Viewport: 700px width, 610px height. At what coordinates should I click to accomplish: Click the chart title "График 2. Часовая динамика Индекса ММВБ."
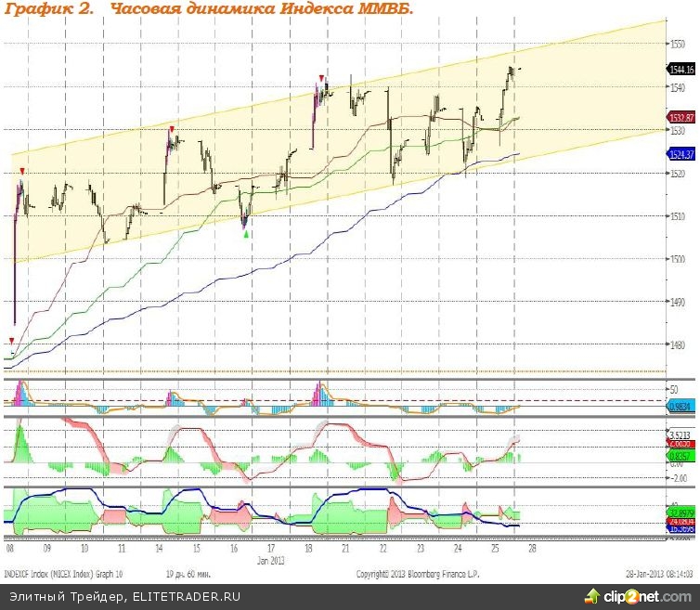[x=209, y=8]
